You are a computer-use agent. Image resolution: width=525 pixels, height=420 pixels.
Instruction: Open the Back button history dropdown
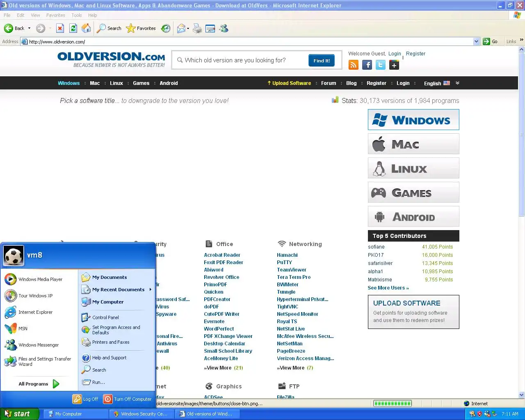[29, 28]
